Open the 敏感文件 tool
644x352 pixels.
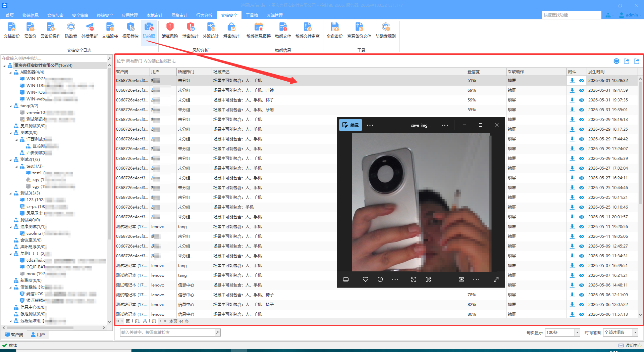click(x=283, y=30)
